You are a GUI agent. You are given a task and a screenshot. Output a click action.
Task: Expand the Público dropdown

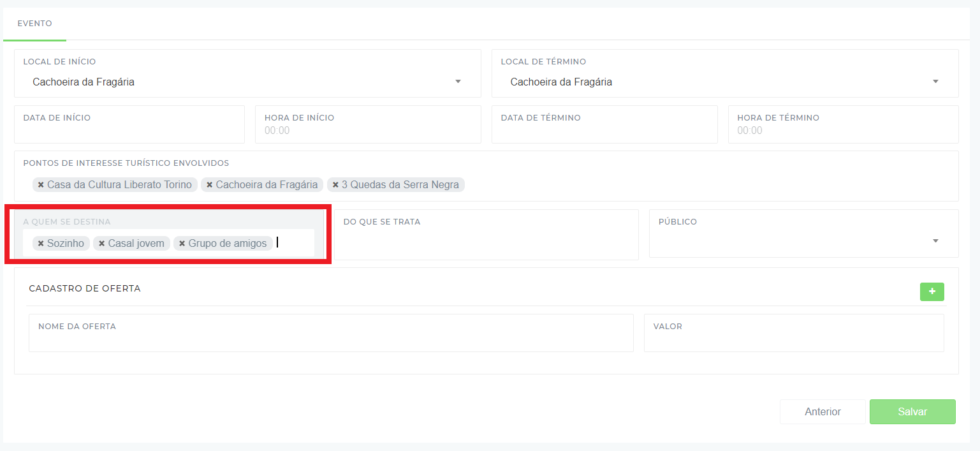(803, 233)
